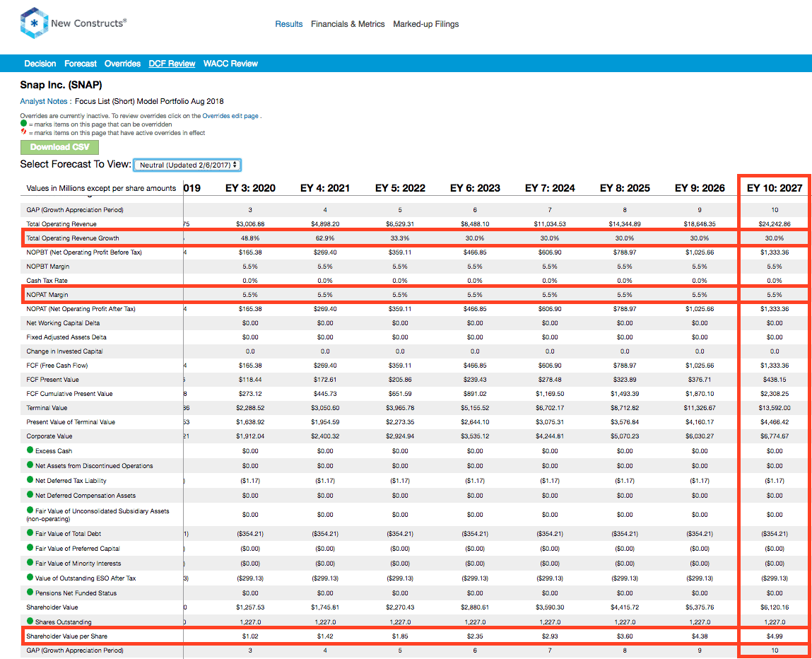Click the $24,242.86 revenue cell
The image size is (812, 659).
pyautogui.click(x=775, y=224)
